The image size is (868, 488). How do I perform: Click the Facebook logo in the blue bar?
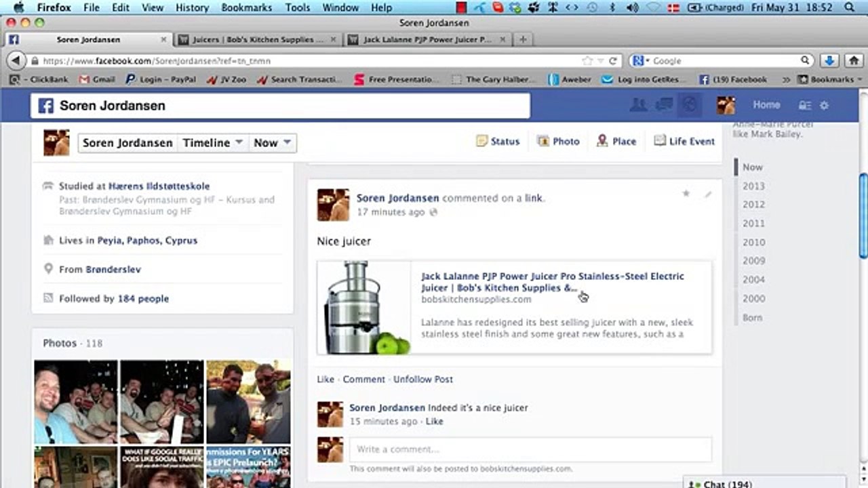(x=45, y=106)
